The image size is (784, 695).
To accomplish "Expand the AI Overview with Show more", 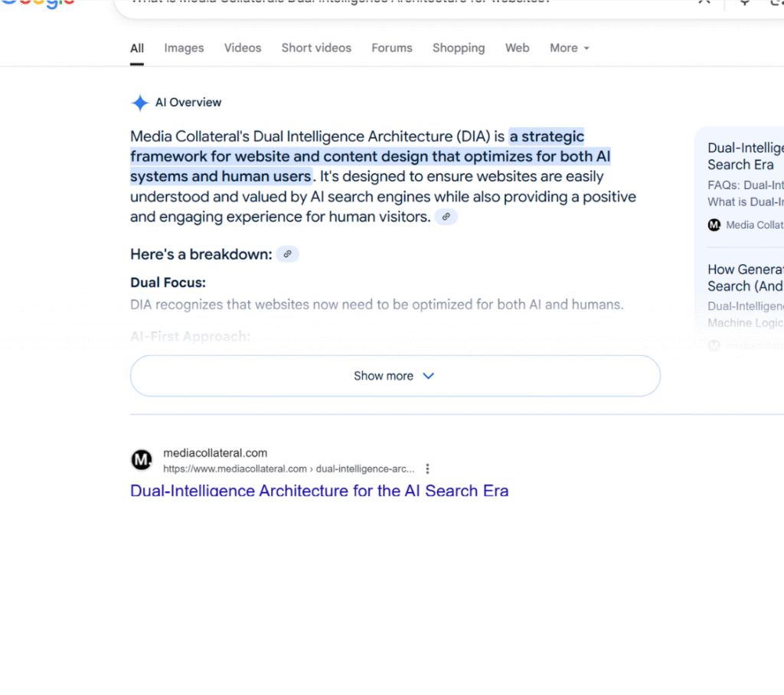I will click(x=395, y=376).
